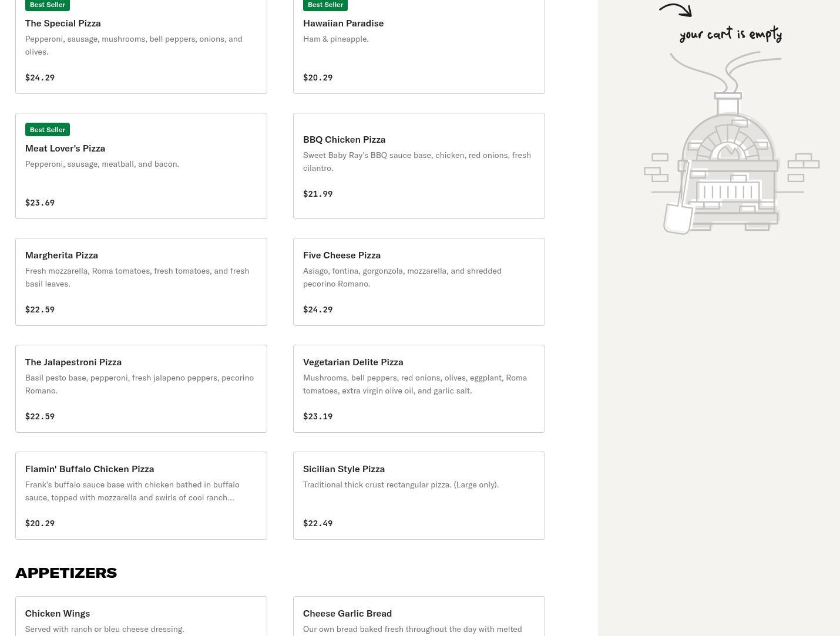The width and height of the screenshot is (840, 636).
Task: Click Vegetarian Delite Pizza price $23.19
Action: [x=318, y=416]
